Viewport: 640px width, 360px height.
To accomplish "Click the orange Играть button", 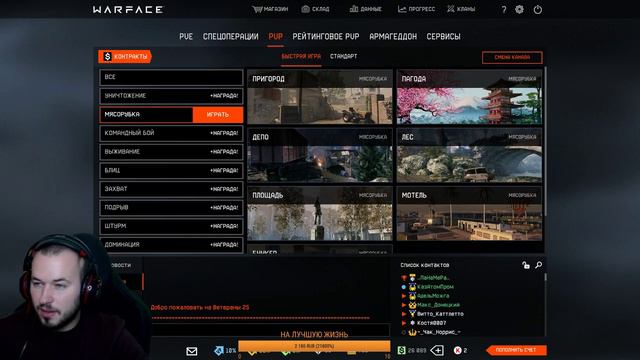I will point(218,115).
